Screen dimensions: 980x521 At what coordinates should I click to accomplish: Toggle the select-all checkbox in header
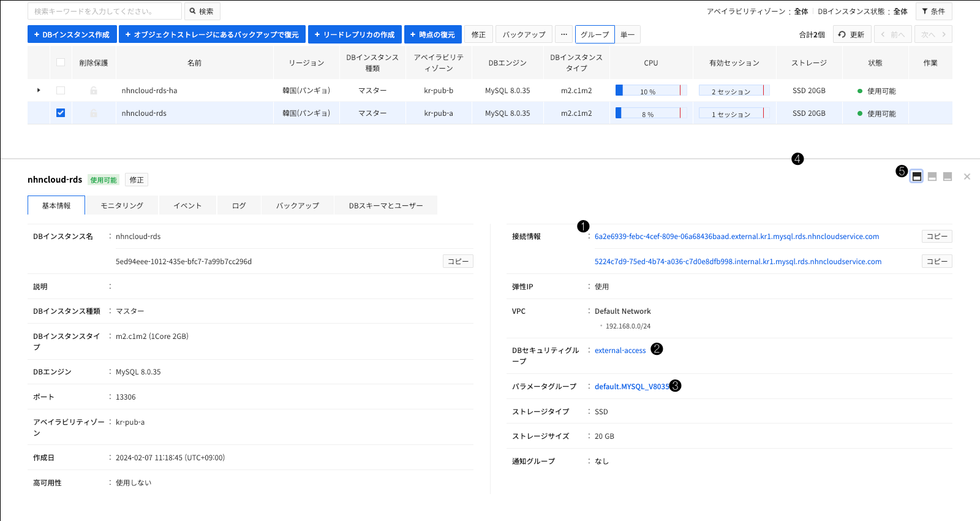61,62
